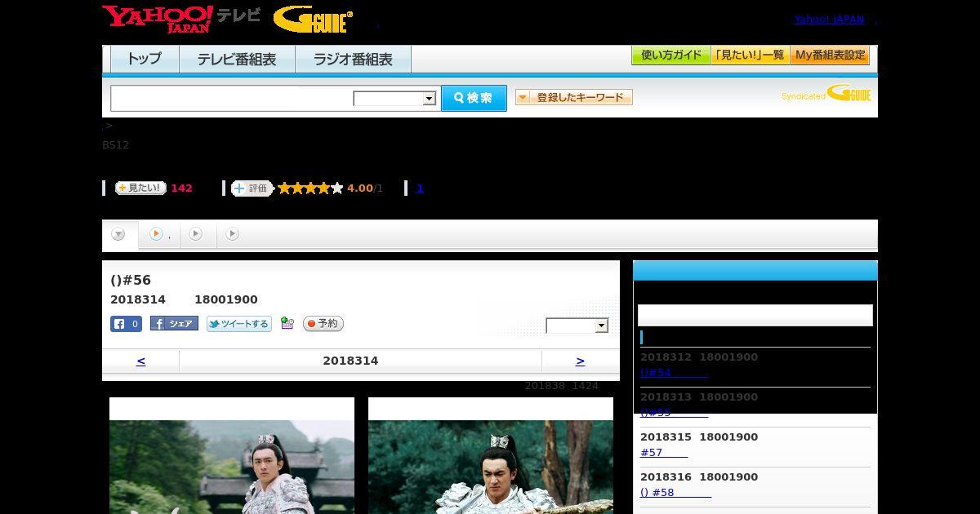Open the トップ tab

click(145, 59)
